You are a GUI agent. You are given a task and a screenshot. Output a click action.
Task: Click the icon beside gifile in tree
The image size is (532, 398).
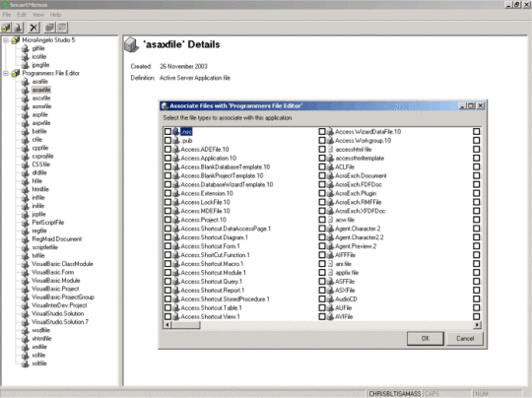[25, 48]
